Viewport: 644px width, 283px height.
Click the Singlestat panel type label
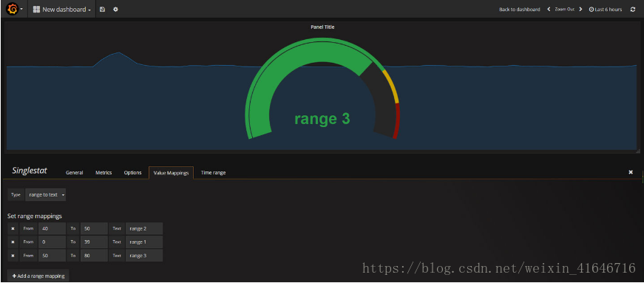30,171
